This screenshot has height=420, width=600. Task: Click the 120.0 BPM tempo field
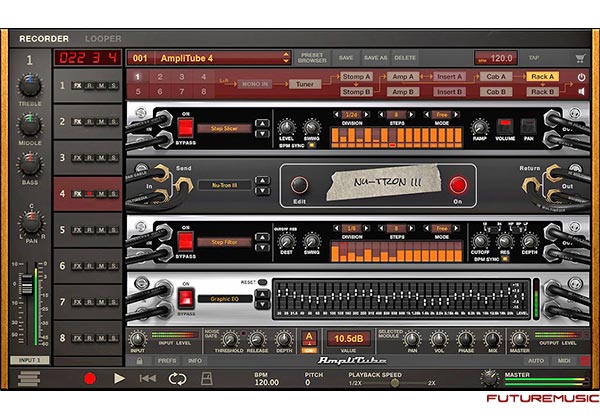tap(496, 58)
